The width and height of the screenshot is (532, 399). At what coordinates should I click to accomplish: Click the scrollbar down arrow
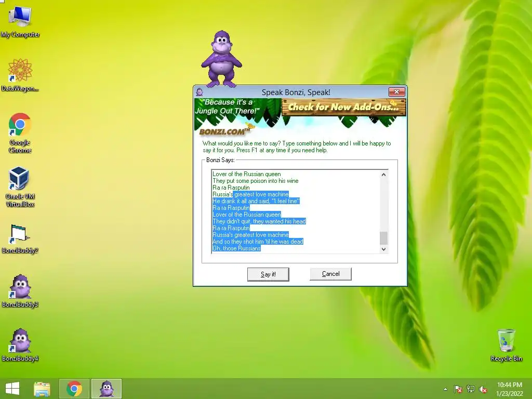[383, 249]
